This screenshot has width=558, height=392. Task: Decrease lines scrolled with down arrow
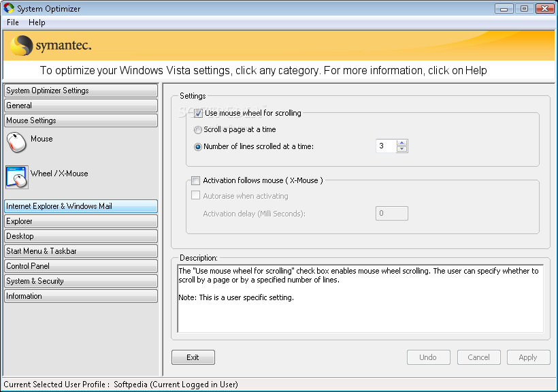point(401,149)
